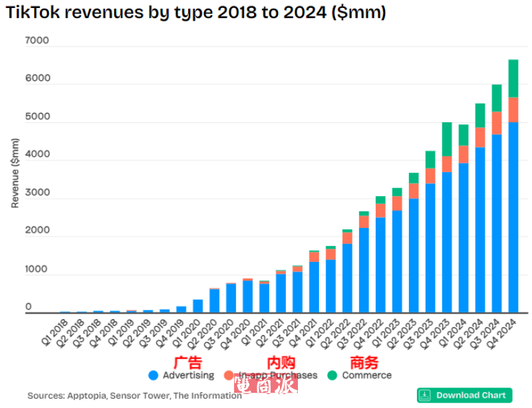Image resolution: width=532 pixels, height=408 pixels.
Task: Select the green Commerce segment of Q4 2024 bar
Action: point(513,78)
